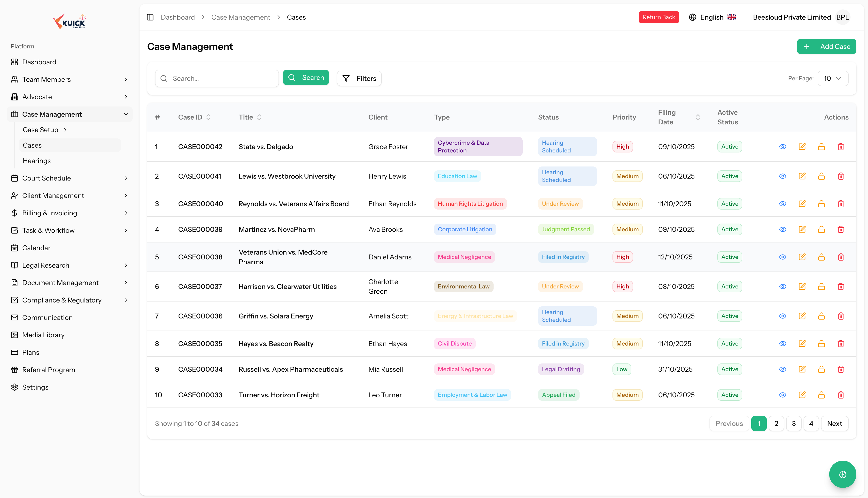Click the globe language icon
Screen dimensions: 868x498
[x=692, y=17]
